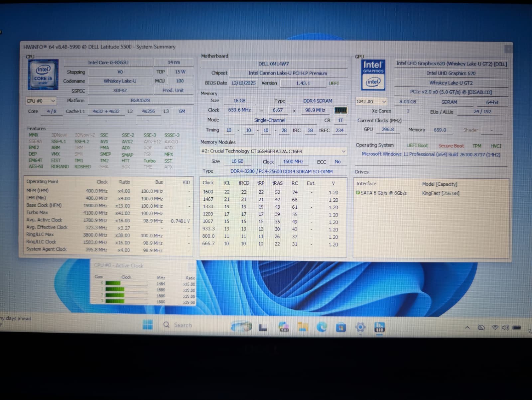The height and width of the screenshot is (400, 532).
Task: Launch Microsoft 365 Copilot from taskbar
Action: [284, 327]
